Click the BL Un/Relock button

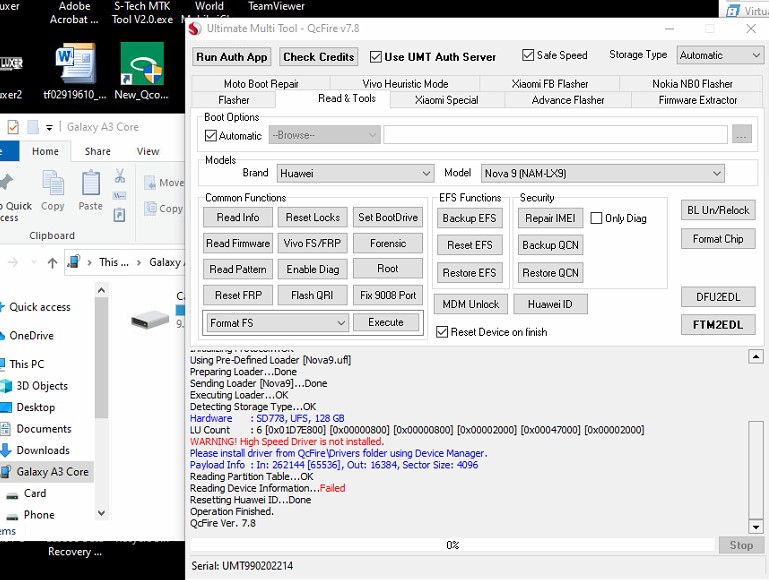tap(718, 210)
